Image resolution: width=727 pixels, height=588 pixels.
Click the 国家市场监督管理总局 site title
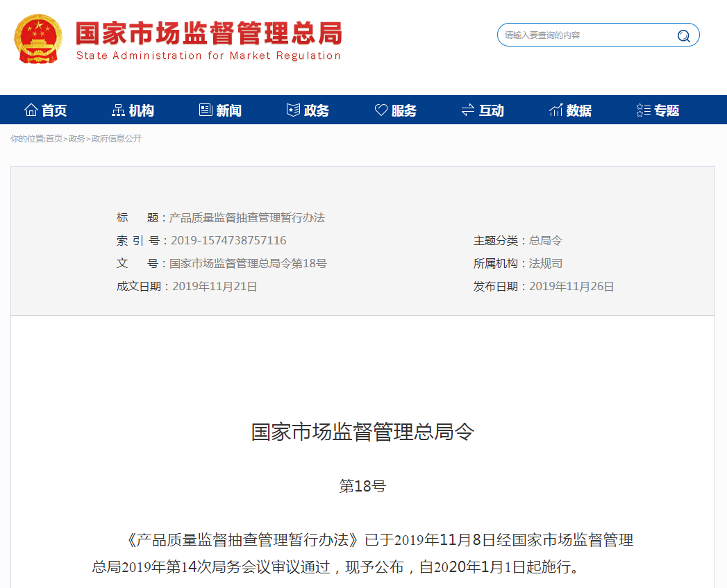[208, 33]
